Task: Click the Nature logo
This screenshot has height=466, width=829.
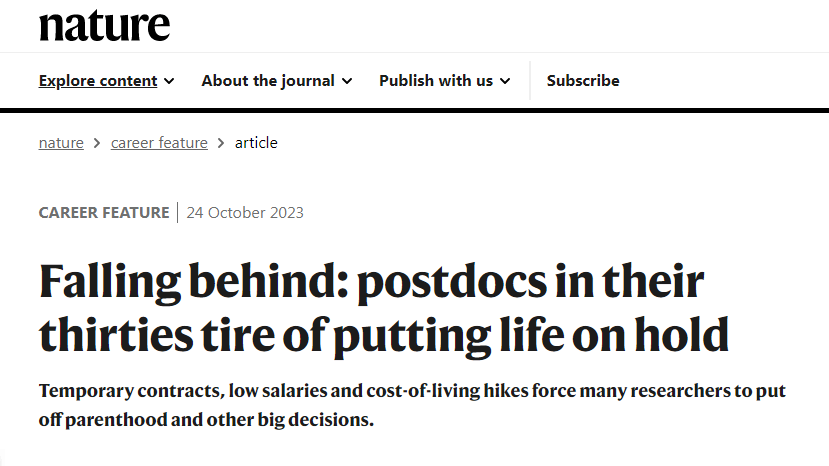Action: (104, 25)
